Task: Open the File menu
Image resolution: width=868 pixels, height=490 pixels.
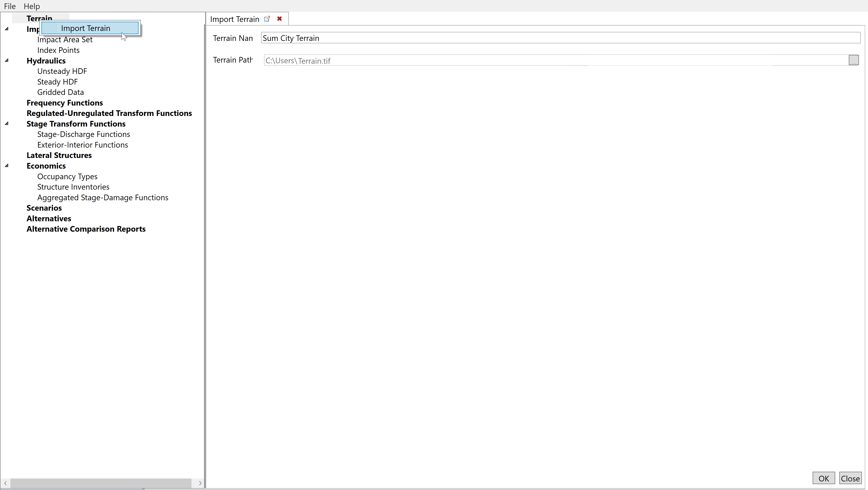Action: (10, 6)
